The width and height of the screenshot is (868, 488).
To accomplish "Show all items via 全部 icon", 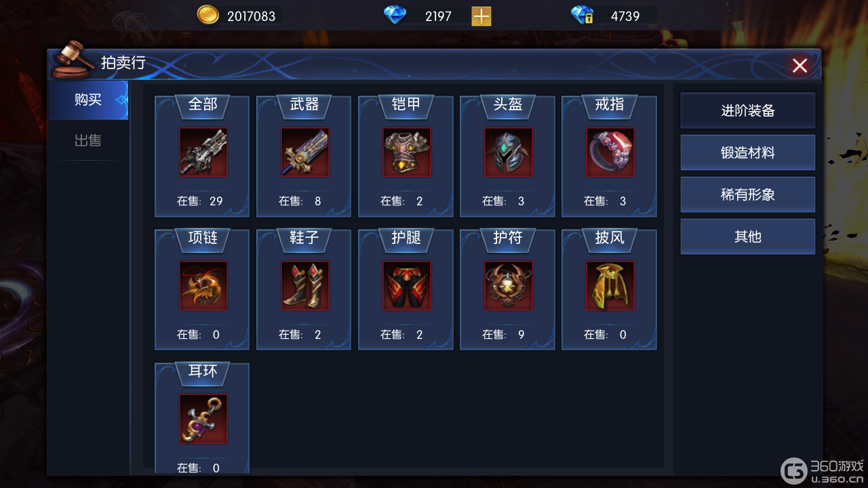I will (x=203, y=152).
